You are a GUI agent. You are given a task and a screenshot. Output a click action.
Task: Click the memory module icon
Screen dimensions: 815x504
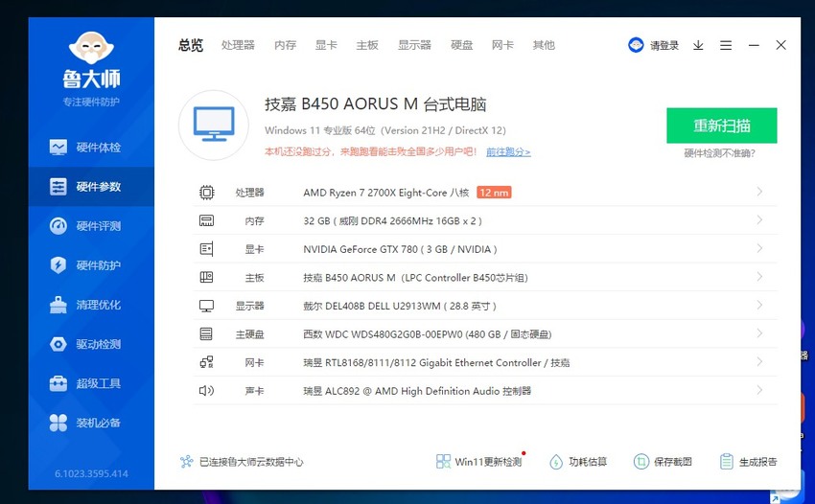[x=206, y=220]
